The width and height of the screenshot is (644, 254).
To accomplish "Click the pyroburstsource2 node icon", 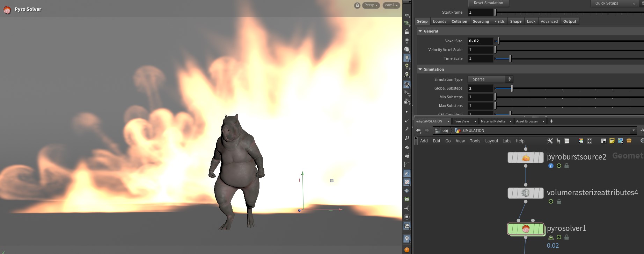I will [x=526, y=158].
